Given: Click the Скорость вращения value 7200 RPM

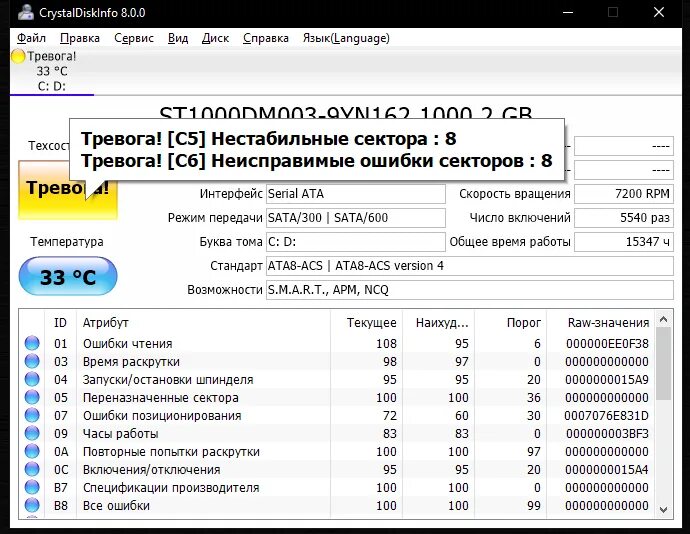Looking at the screenshot, I should pos(624,194).
